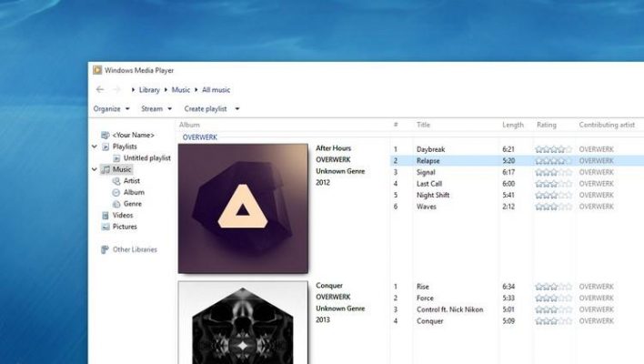The image size is (644, 364).
Task: Select the Album icon under Music
Action: click(116, 192)
